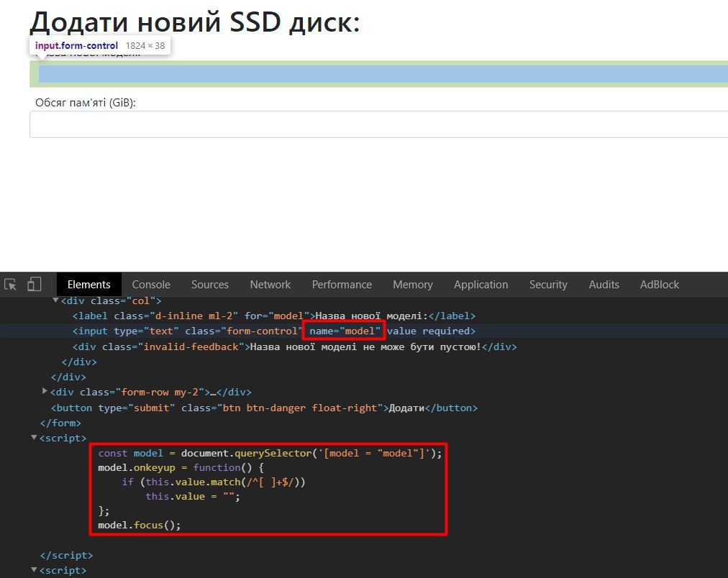Click the this.value.match regex line
Viewport: 728px width, 578px height.
pyautogui.click(x=214, y=482)
